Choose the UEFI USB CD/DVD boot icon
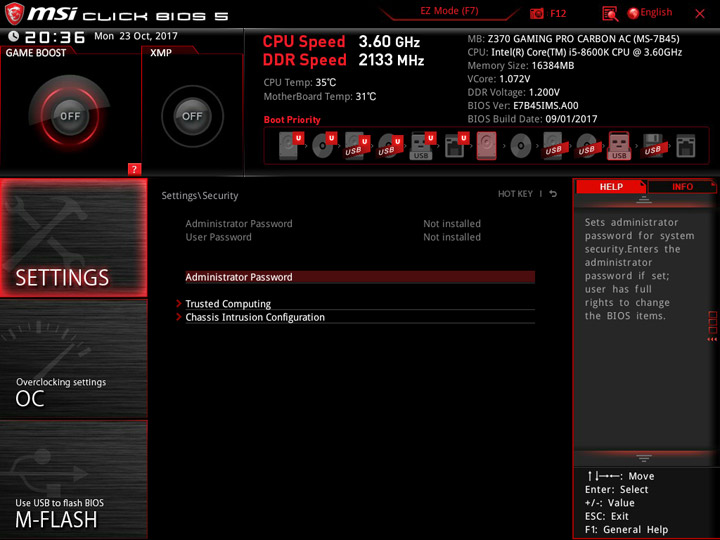 pos(390,146)
